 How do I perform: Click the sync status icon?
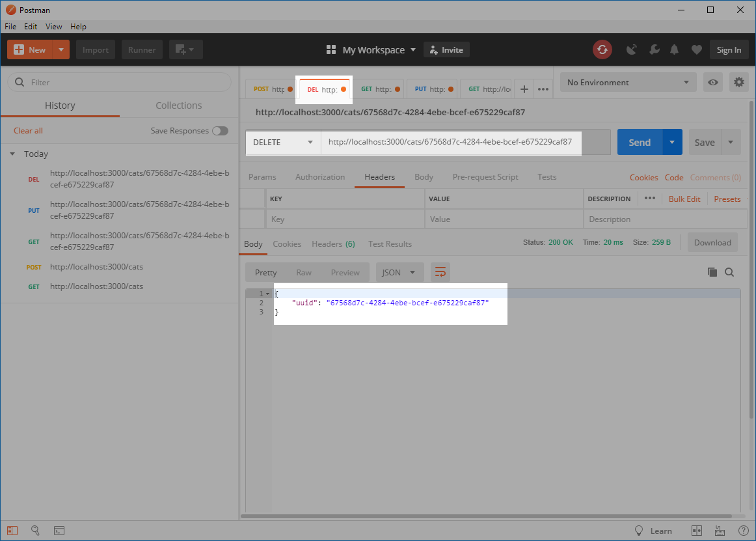[602, 49]
